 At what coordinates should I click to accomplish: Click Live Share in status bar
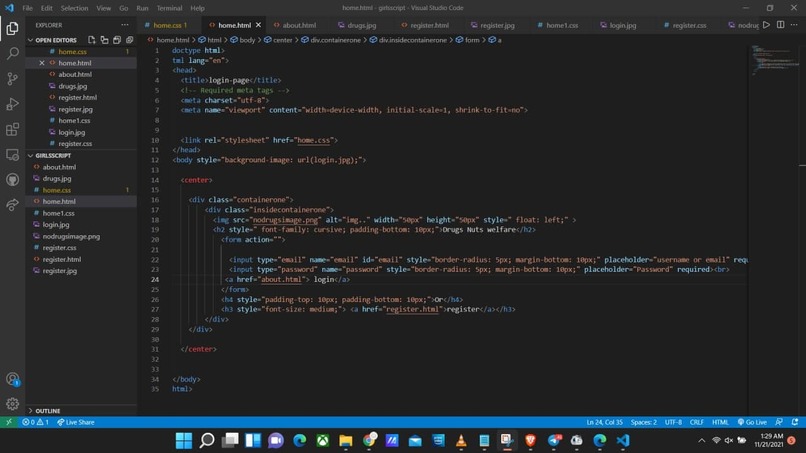(76, 422)
